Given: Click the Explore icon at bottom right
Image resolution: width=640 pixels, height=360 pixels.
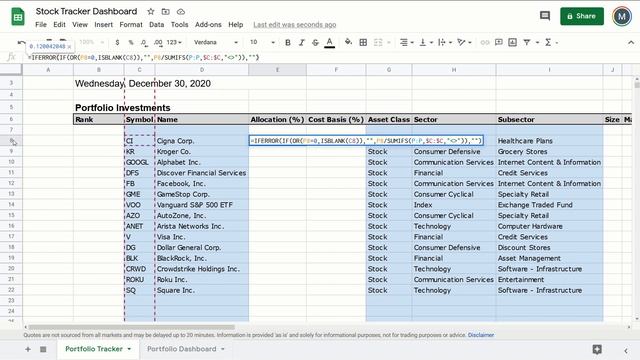Looking at the screenshot, I should coord(597,349).
